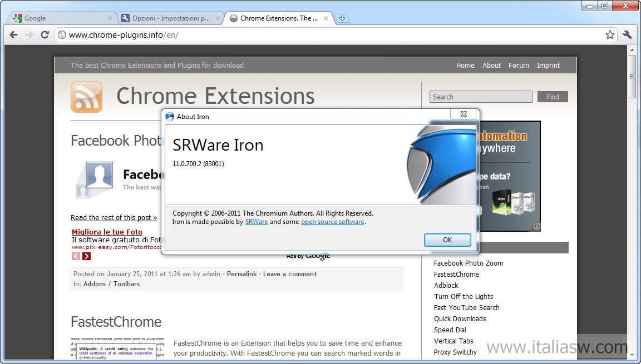Click OK in the About Iron dialog
The height and width of the screenshot is (364, 641).
tap(447, 240)
